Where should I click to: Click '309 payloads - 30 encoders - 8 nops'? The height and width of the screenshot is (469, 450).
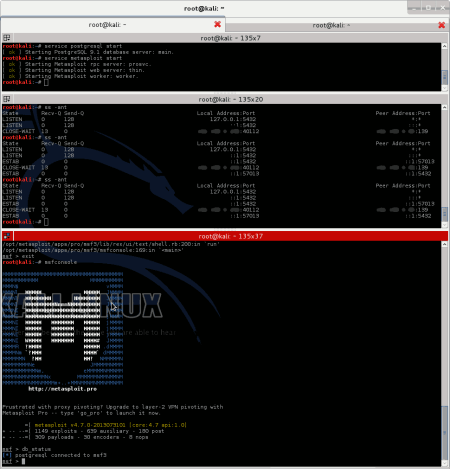pos(91,437)
